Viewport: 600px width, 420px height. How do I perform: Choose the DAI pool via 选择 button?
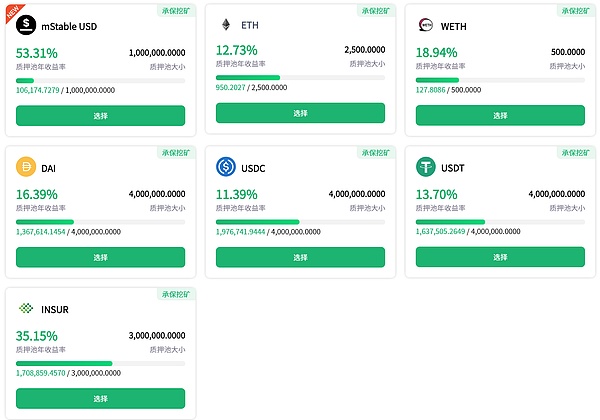click(x=100, y=257)
